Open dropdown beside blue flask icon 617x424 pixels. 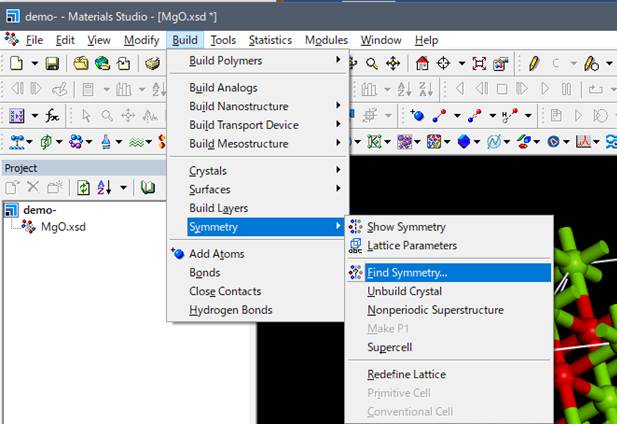[118, 142]
